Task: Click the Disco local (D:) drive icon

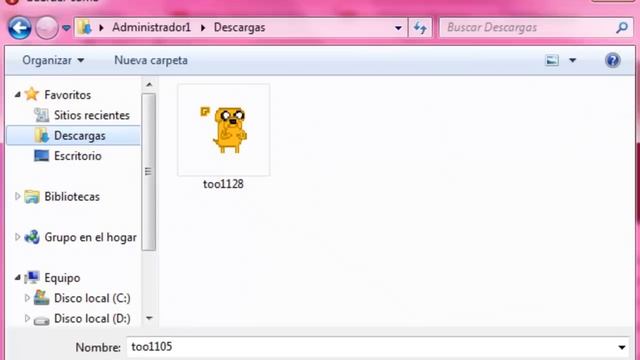Action: click(41, 320)
